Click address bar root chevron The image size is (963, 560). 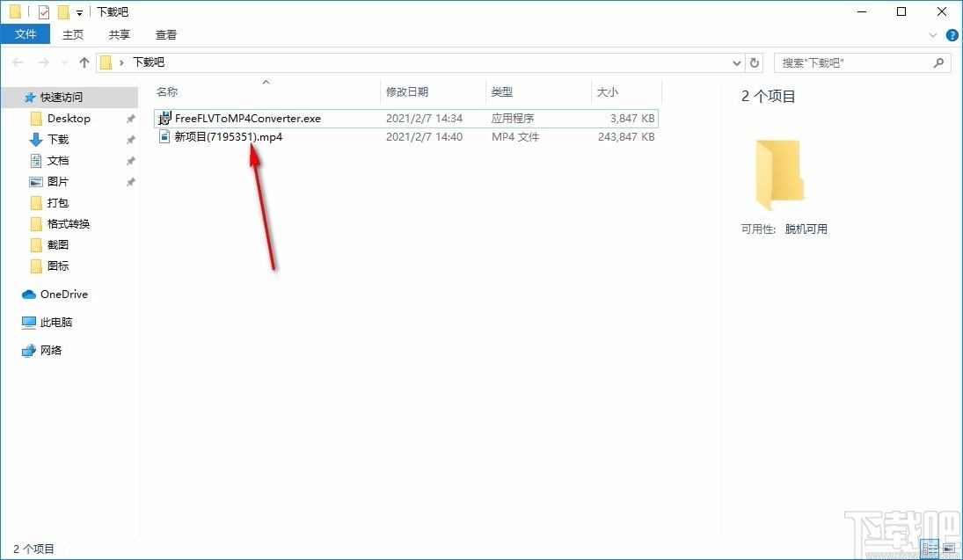pyautogui.click(x=121, y=62)
